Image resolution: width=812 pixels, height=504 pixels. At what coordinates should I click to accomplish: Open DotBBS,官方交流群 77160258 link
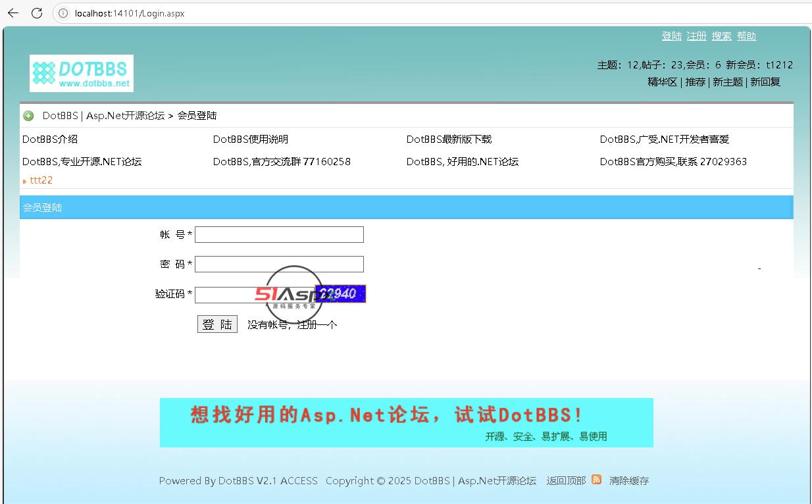[x=282, y=162]
